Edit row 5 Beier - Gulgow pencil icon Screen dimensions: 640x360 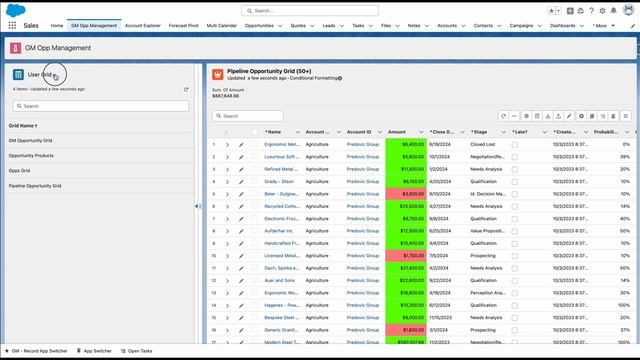point(241,194)
